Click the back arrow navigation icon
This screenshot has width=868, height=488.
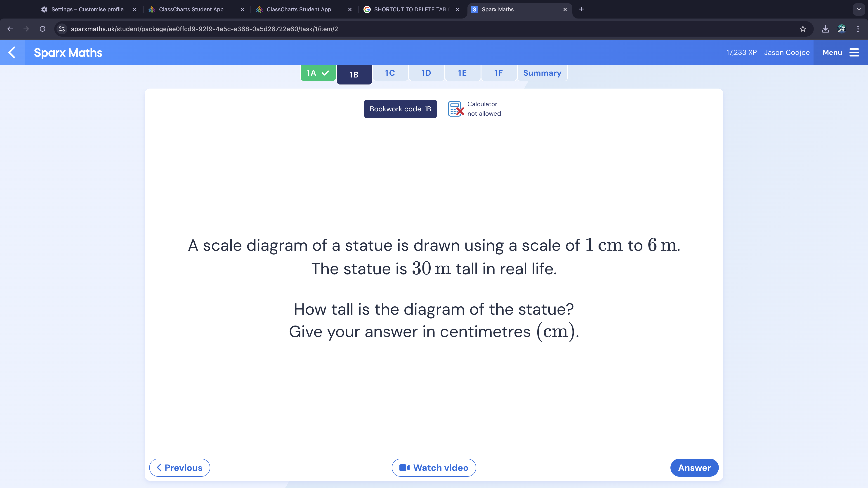click(x=12, y=52)
